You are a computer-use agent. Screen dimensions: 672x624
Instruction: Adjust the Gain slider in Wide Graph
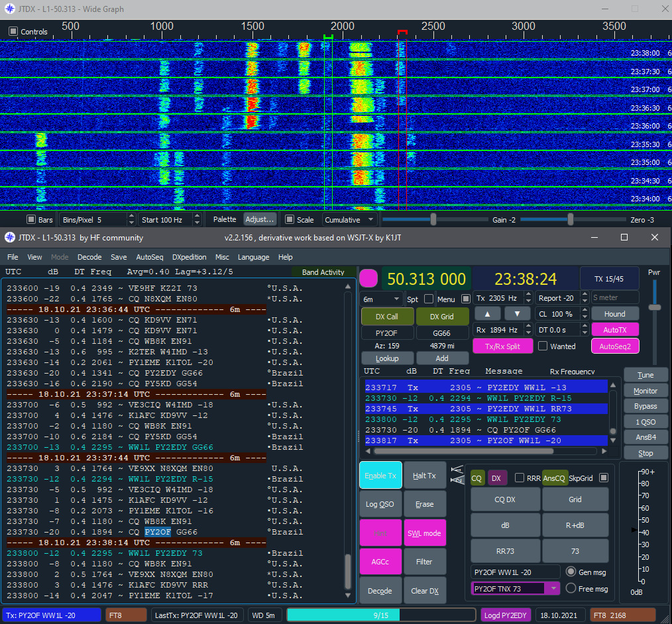[x=433, y=219]
